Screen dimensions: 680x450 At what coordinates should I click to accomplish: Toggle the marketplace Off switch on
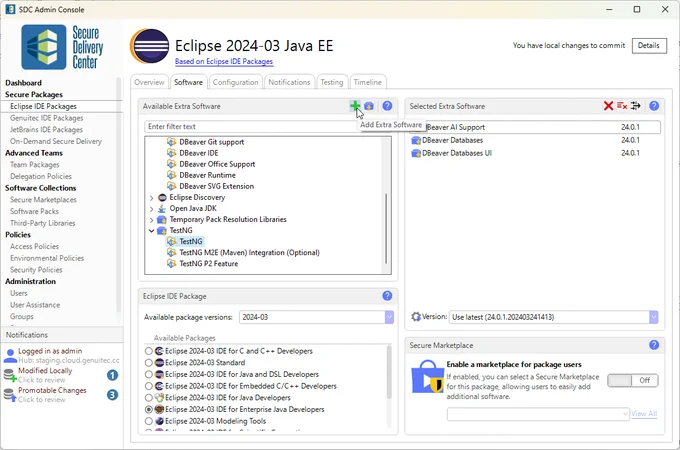coord(633,380)
